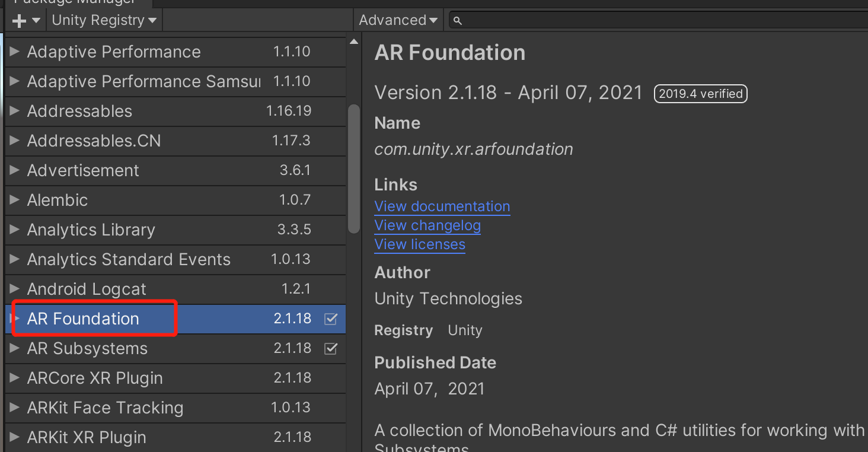Open the View documentation link
Image resolution: width=868 pixels, height=452 pixels.
(442, 206)
